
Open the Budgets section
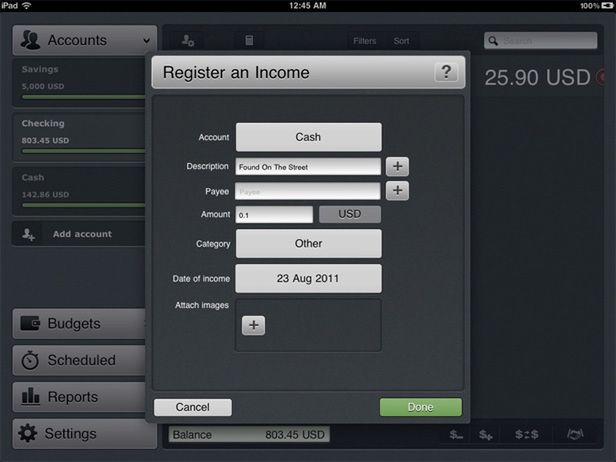[x=80, y=323]
